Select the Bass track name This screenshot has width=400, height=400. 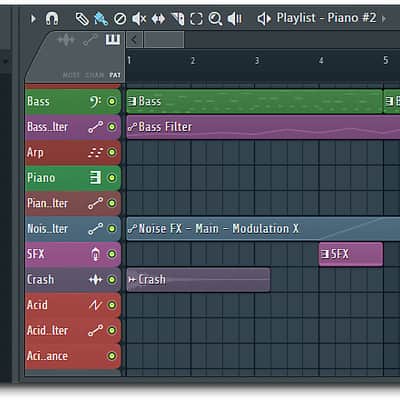(x=38, y=101)
